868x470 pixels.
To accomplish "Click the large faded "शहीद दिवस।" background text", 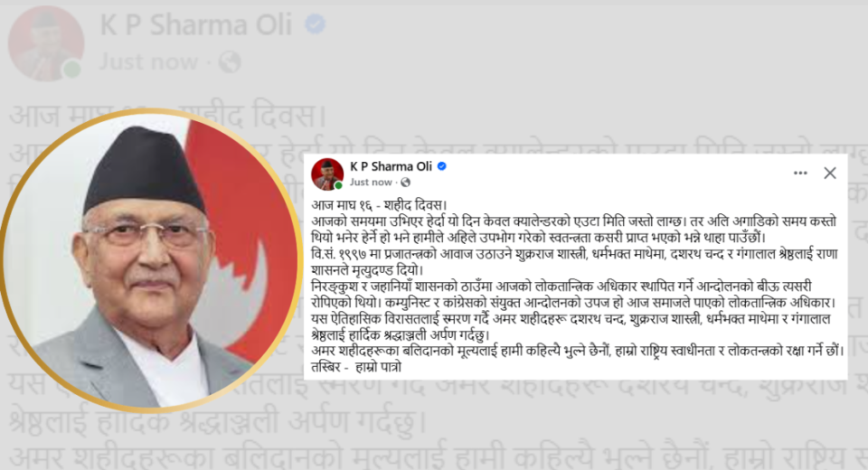I will pyautogui.click(x=253, y=116).
